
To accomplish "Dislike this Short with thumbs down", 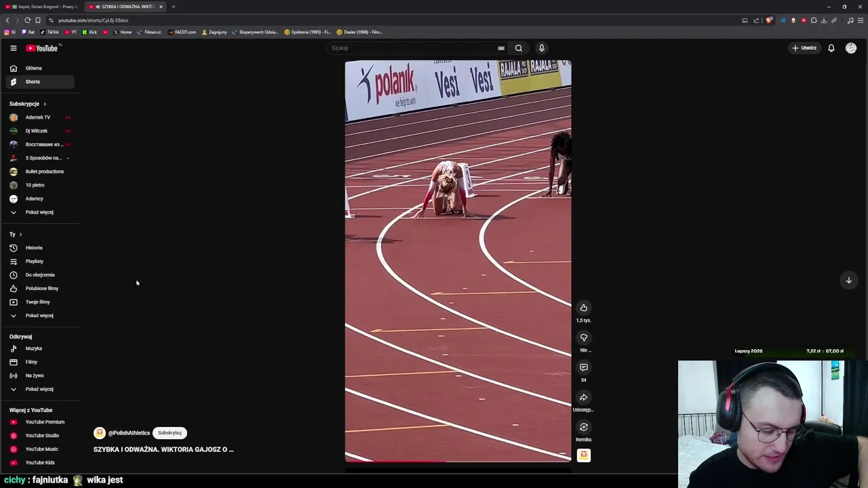I will 583,338.
